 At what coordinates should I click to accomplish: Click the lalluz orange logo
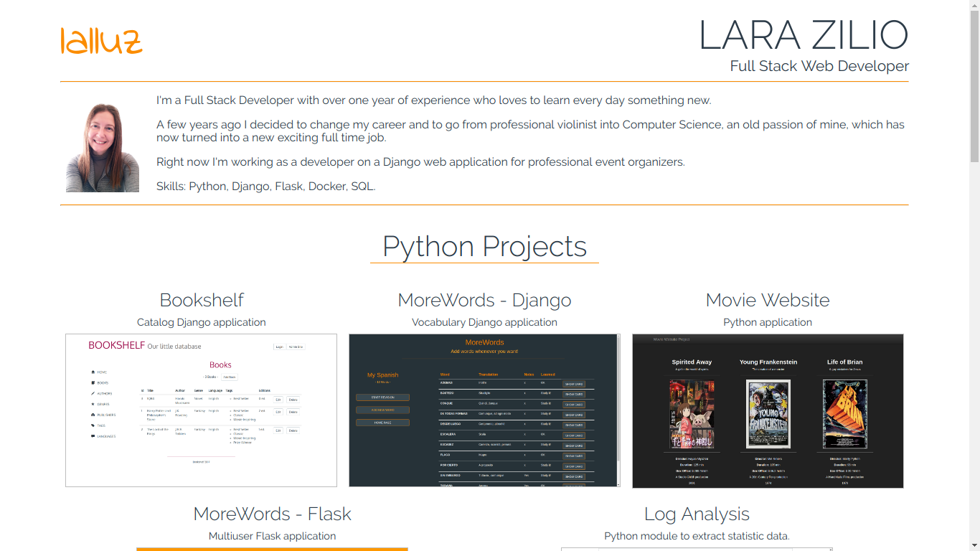click(102, 41)
